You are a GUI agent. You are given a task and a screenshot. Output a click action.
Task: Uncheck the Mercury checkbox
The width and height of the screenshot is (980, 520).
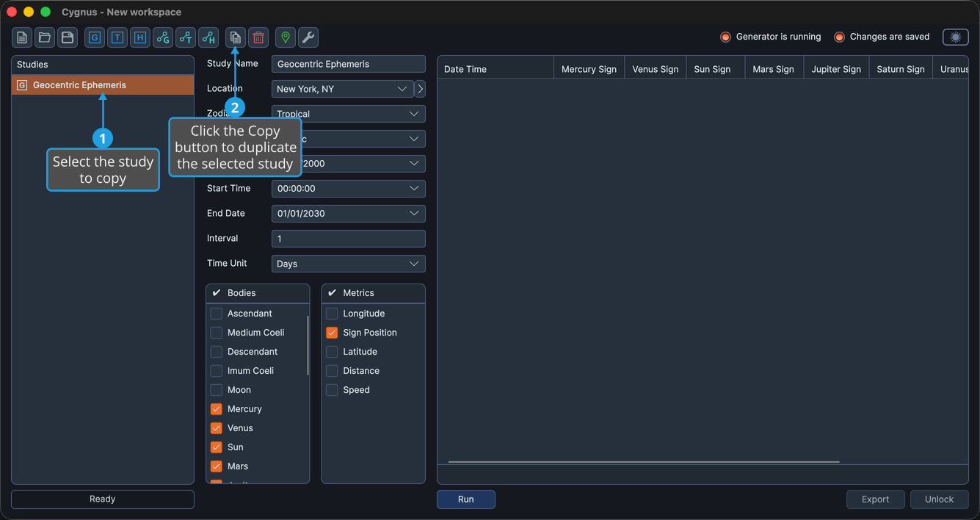pyautogui.click(x=217, y=409)
